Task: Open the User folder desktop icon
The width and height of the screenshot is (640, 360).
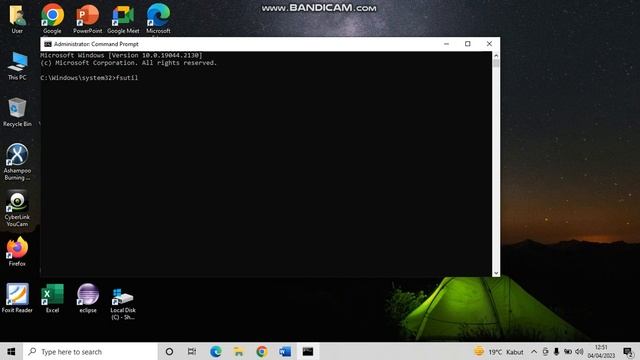Action: 17,18
